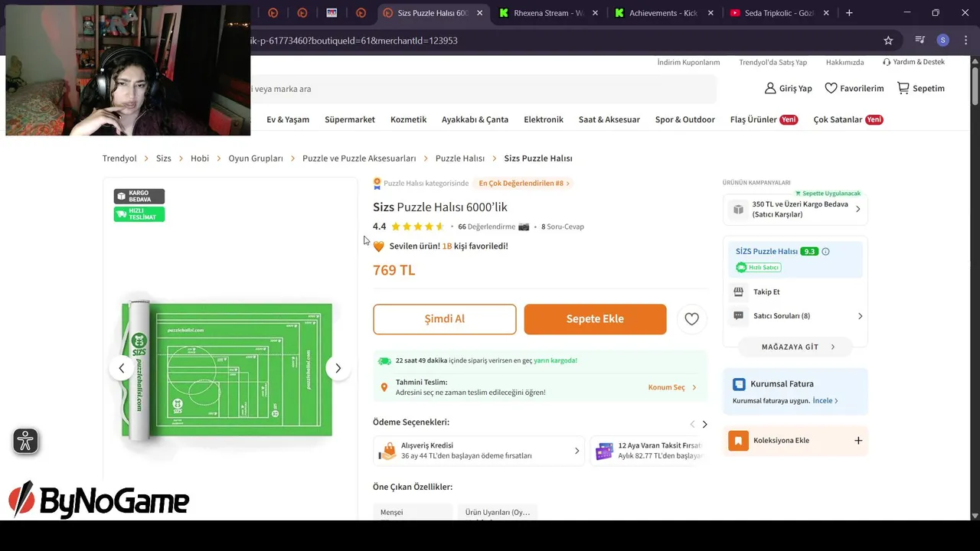This screenshot has width=980, height=551.
Task: Open Puzzle Halısı breadcrumb
Action: tap(460, 158)
